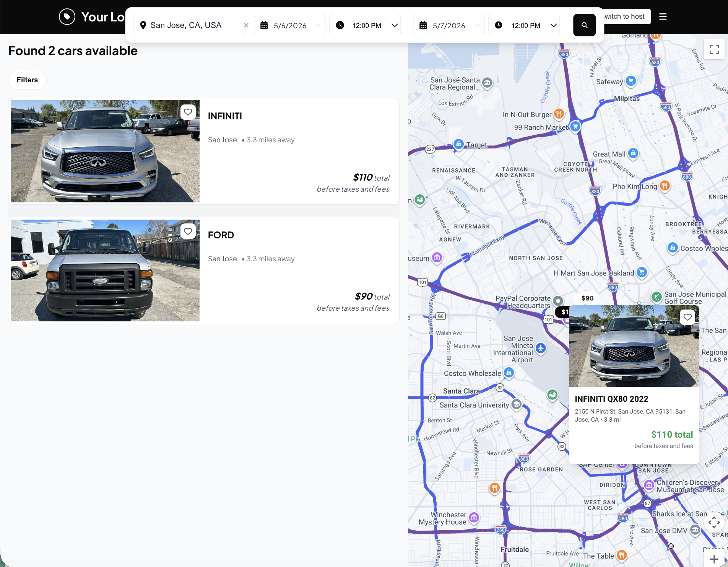The width and height of the screenshot is (728, 567).
Task: Open the pickup time dropdown
Action: [394, 25]
